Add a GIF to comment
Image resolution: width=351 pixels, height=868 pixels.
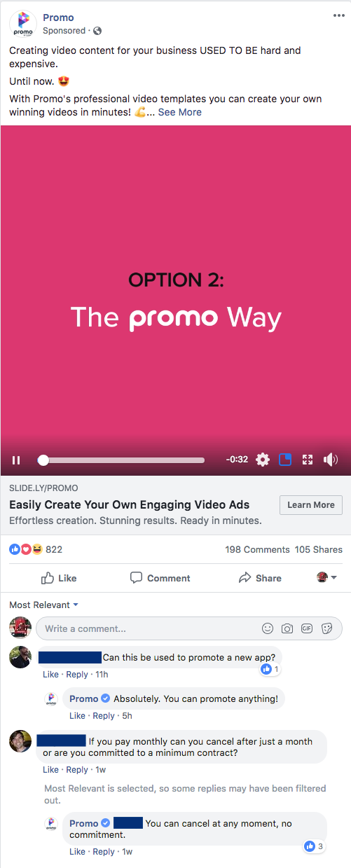(307, 628)
